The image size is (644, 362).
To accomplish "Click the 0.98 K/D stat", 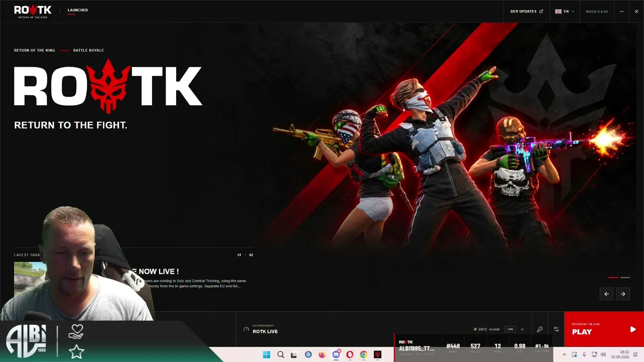I will click(520, 346).
